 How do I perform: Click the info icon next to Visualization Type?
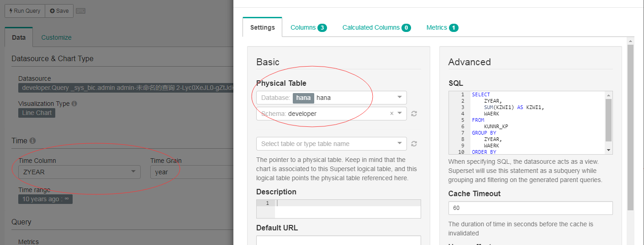[x=74, y=104]
